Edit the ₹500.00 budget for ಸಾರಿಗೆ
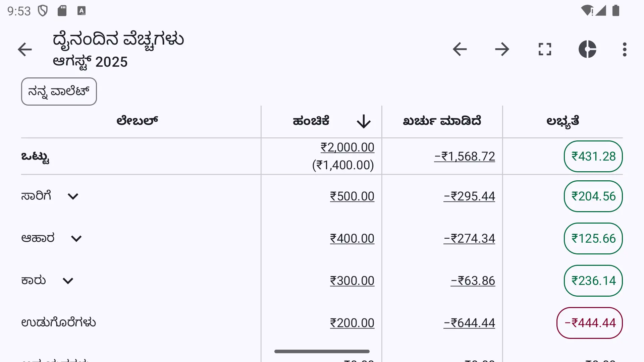The height and width of the screenshot is (362, 644). point(352,196)
